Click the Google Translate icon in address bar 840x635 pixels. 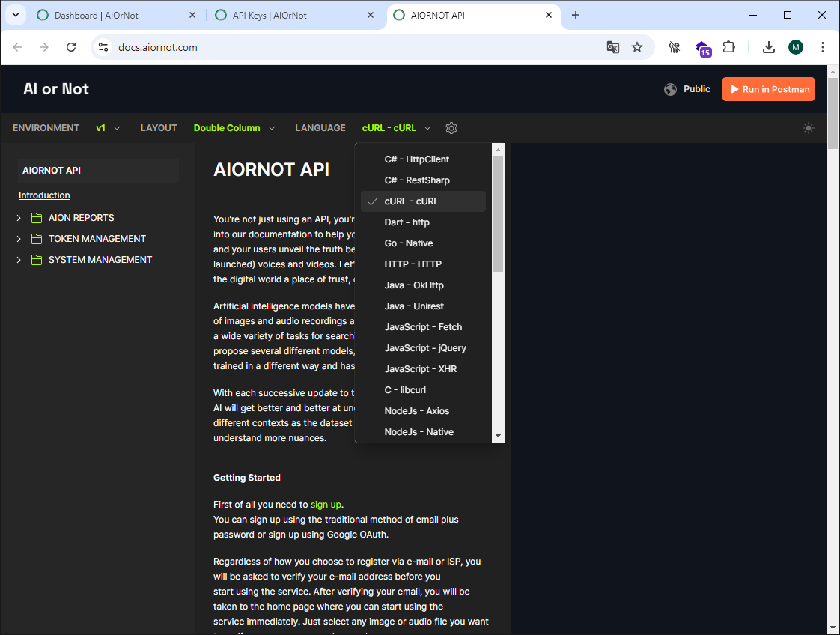pyautogui.click(x=613, y=47)
